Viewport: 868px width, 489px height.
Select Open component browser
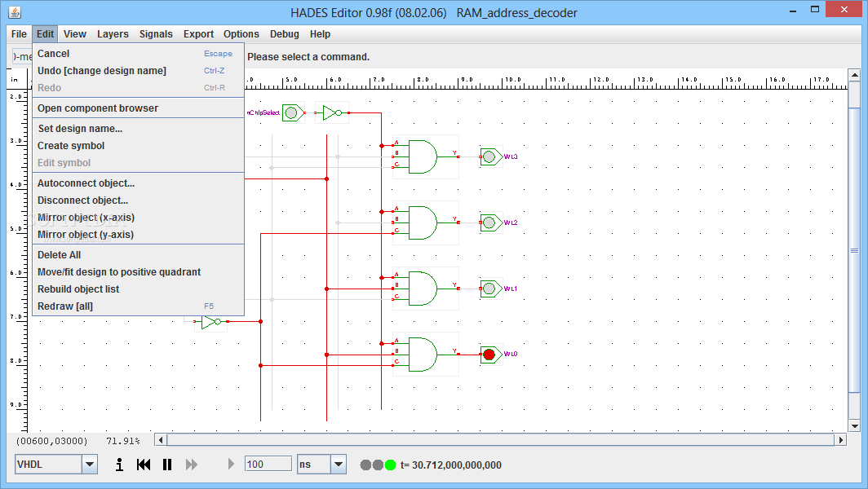pyautogui.click(x=139, y=108)
